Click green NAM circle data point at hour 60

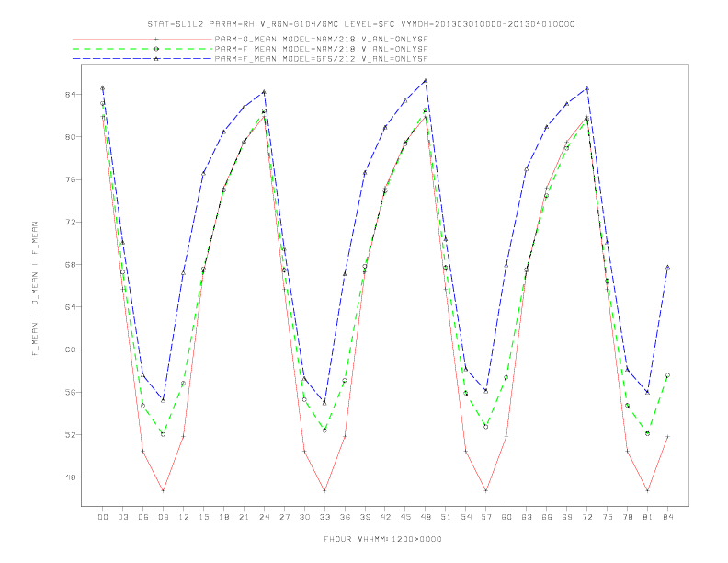506,378
